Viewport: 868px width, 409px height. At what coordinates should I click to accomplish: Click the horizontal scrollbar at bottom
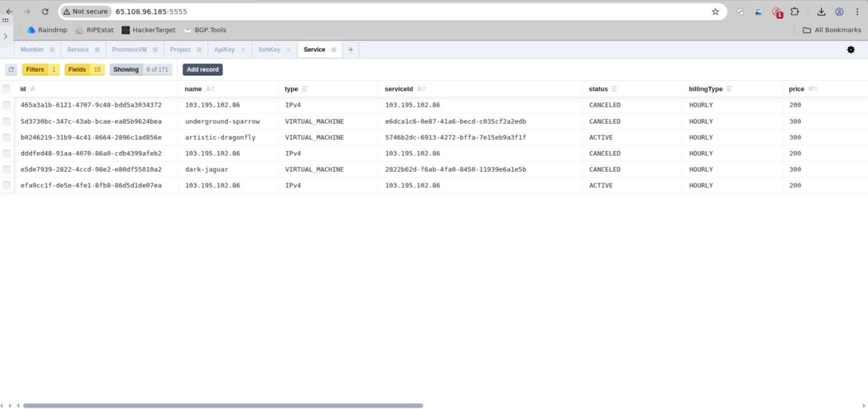click(x=223, y=405)
